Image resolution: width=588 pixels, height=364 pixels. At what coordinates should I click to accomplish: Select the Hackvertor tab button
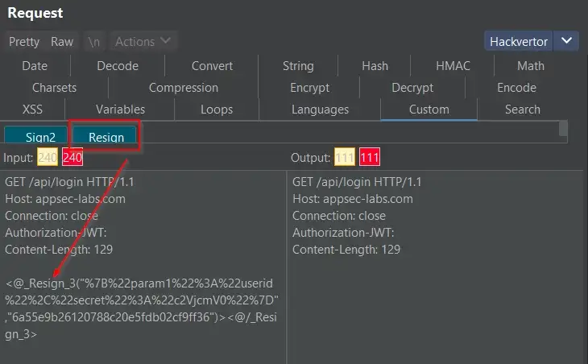pos(519,41)
